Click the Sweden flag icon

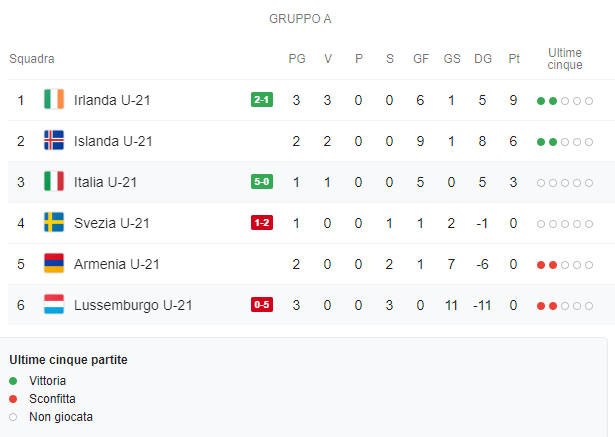(x=54, y=223)
